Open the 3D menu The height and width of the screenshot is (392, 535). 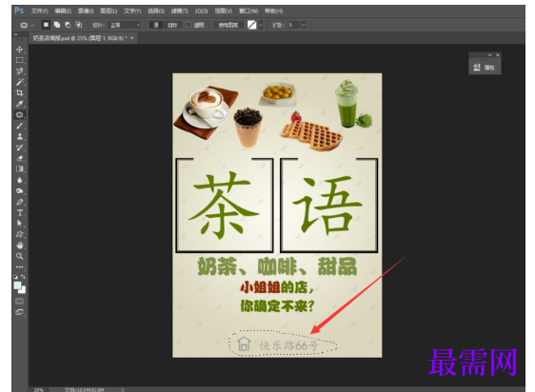(x=201, y=10)
